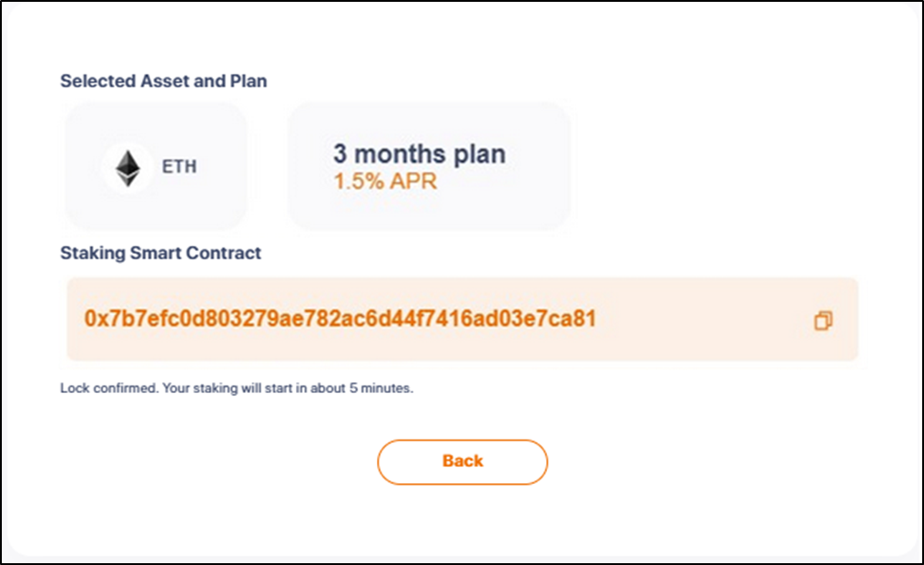Copy the staking smart contract address
Viewport: 924px width, 565px height.
(x=823, y=320)
